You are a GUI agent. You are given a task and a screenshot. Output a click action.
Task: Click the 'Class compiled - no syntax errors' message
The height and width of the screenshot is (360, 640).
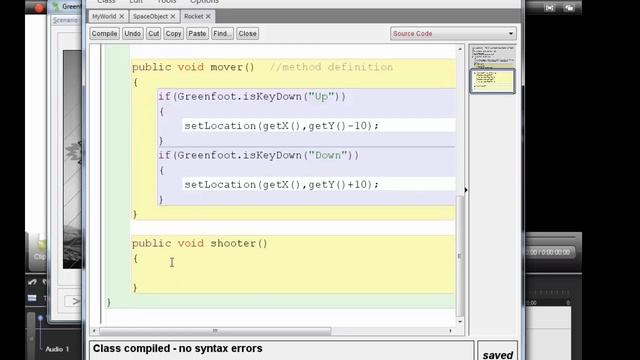coord(178,349)
